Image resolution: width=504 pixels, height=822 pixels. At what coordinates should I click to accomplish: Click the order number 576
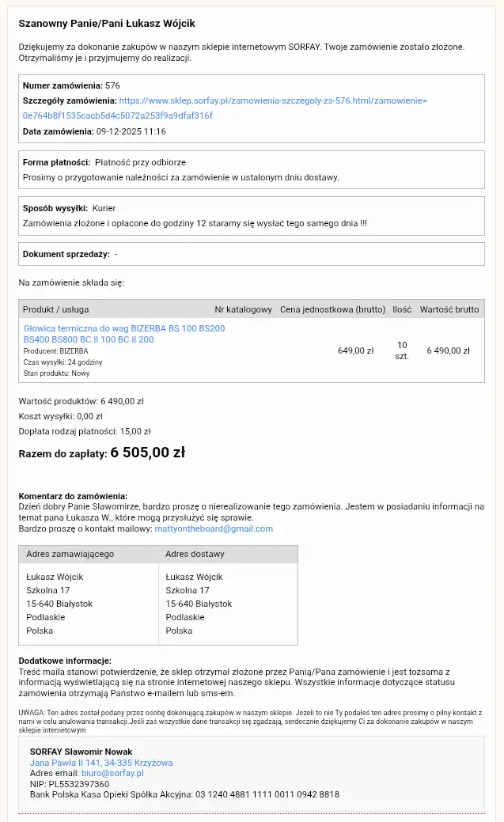tap(112, 85)
